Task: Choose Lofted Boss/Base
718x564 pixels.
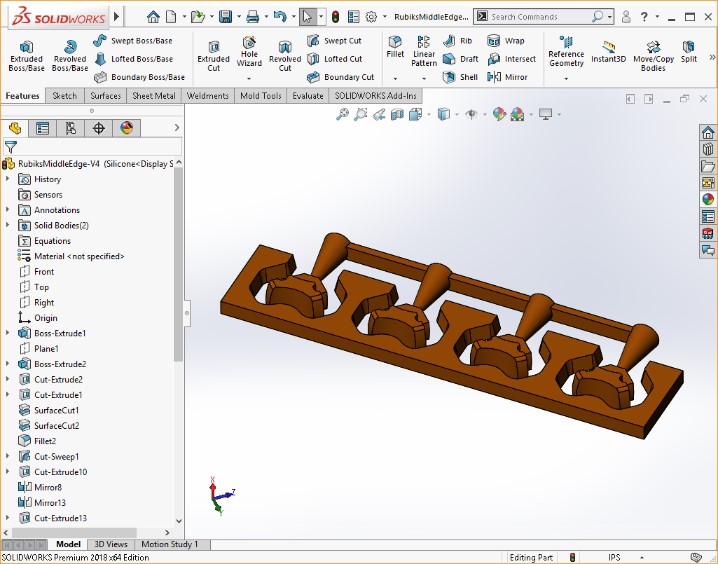Action: coord(134,59)
